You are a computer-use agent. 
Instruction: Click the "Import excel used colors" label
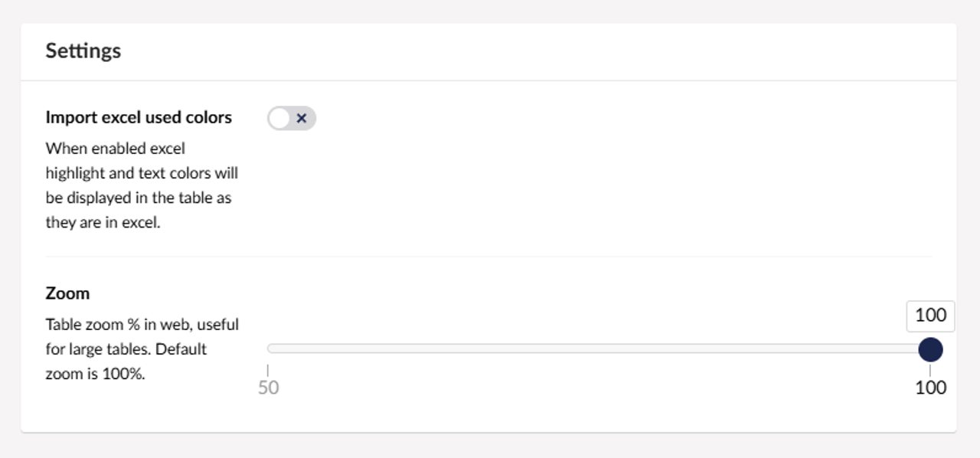[139, 117]
